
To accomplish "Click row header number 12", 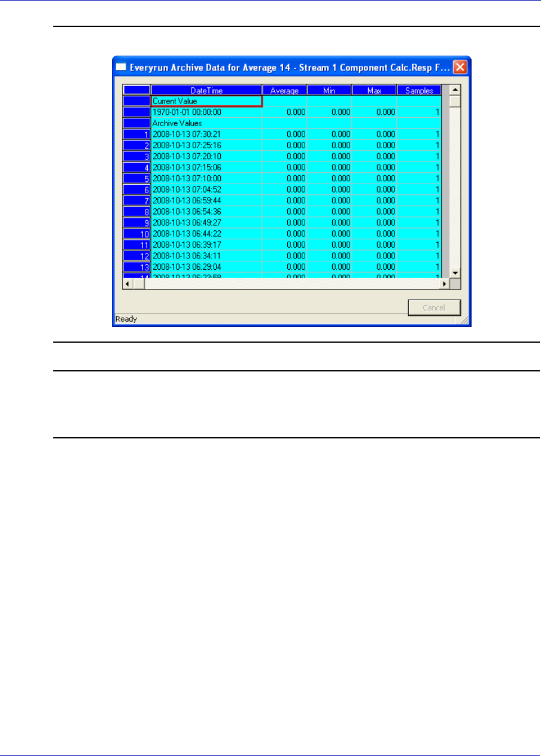I will [137, 256].
